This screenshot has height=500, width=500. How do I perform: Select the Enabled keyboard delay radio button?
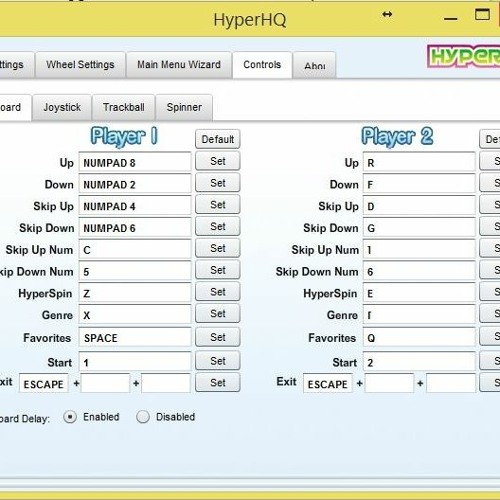pos(70,417)
